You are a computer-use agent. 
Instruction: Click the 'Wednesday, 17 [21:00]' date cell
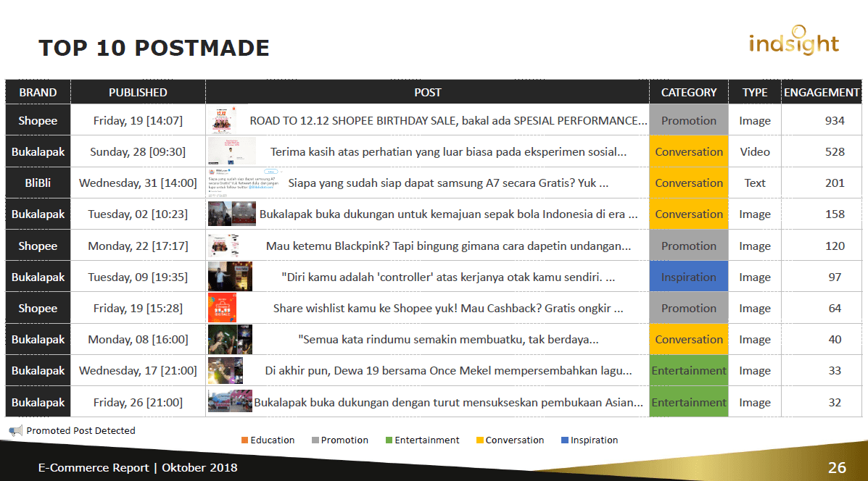pyautogui.click(x=138, y=370)
